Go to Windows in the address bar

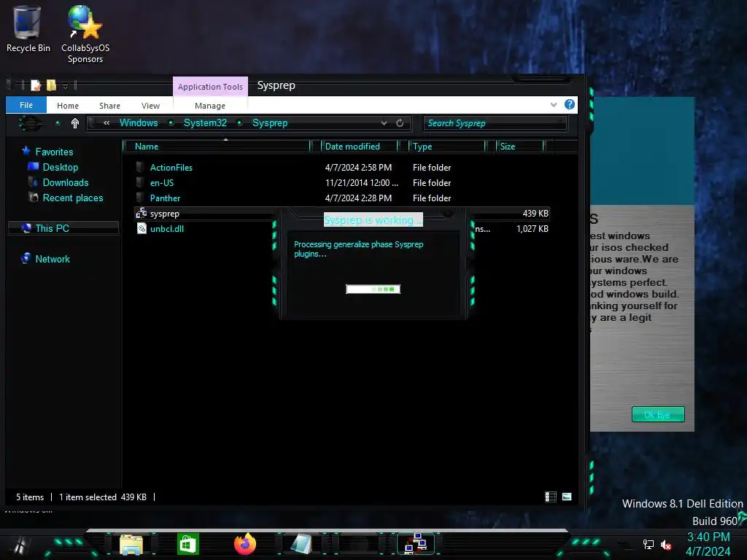pyautogui.click(x=139, y=122)
